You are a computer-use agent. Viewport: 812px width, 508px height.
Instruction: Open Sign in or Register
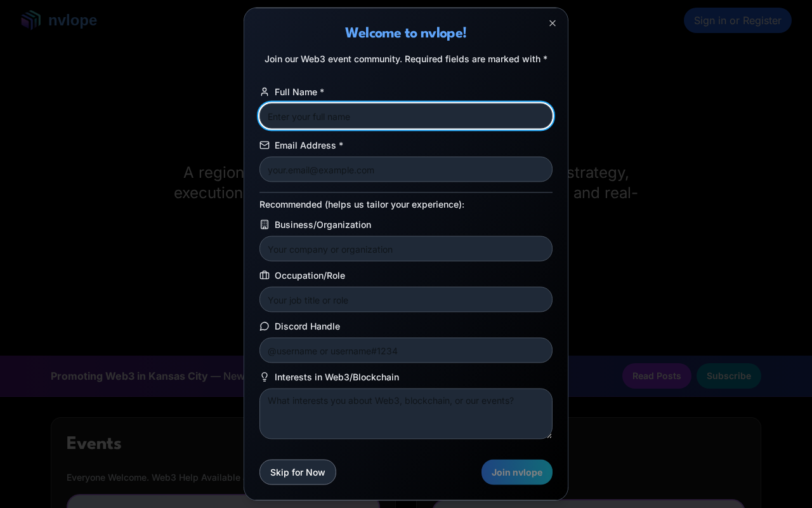[x=738, y=20]
